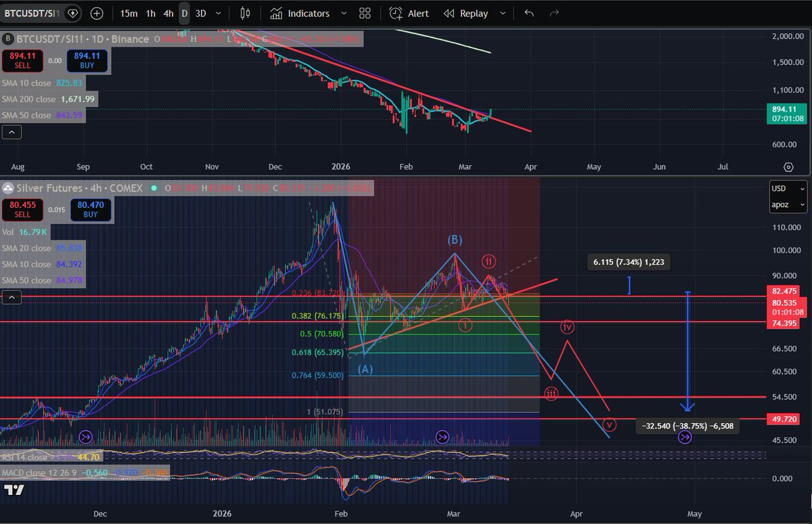812x524 pixels.
Task: Click the (A) wave label
Action: point(365,370)
